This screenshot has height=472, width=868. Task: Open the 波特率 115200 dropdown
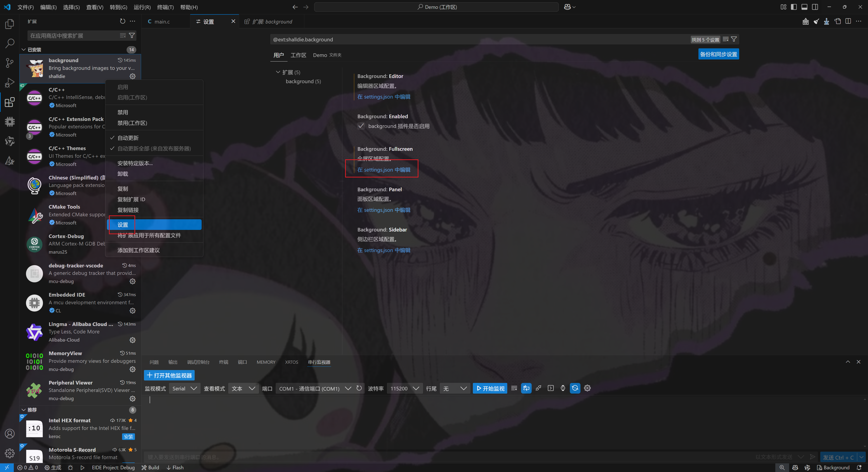(405, 388)
